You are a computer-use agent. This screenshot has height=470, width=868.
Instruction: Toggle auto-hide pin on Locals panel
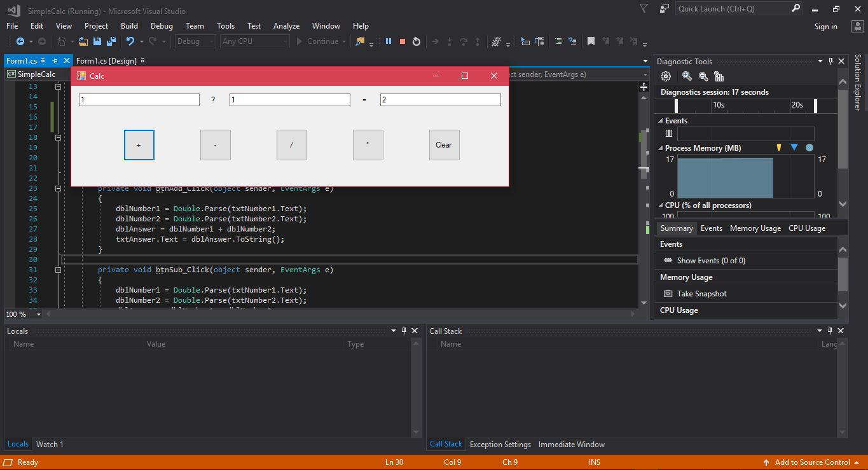click(404, 331)
